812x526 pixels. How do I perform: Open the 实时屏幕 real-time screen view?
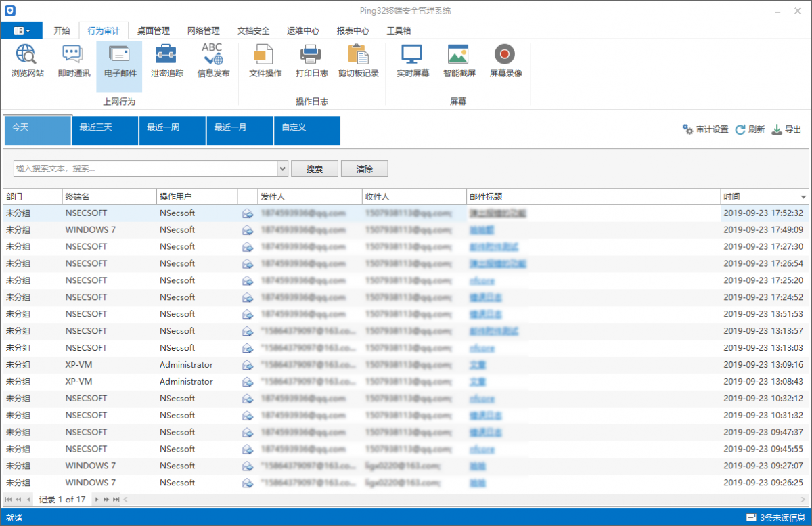pos(413,62)
